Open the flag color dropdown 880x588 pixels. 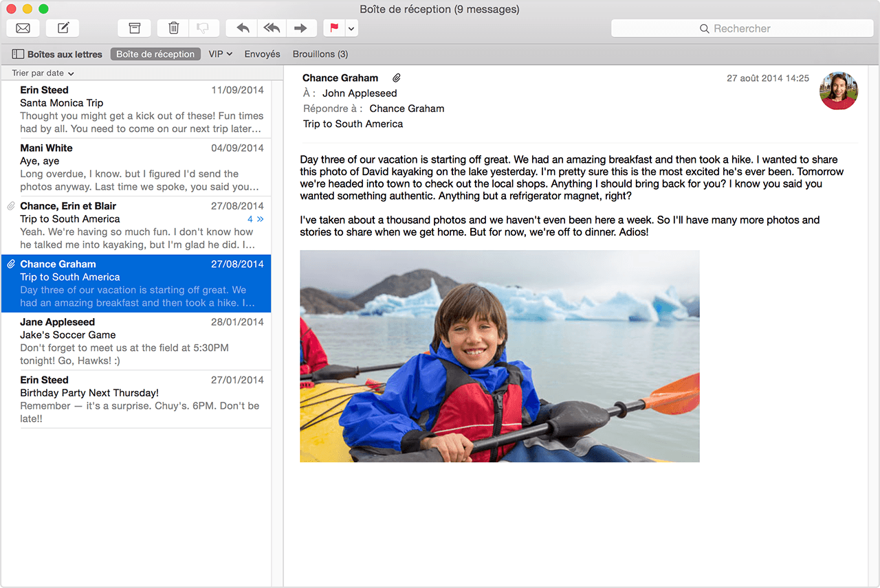click(x=351, y=27)
